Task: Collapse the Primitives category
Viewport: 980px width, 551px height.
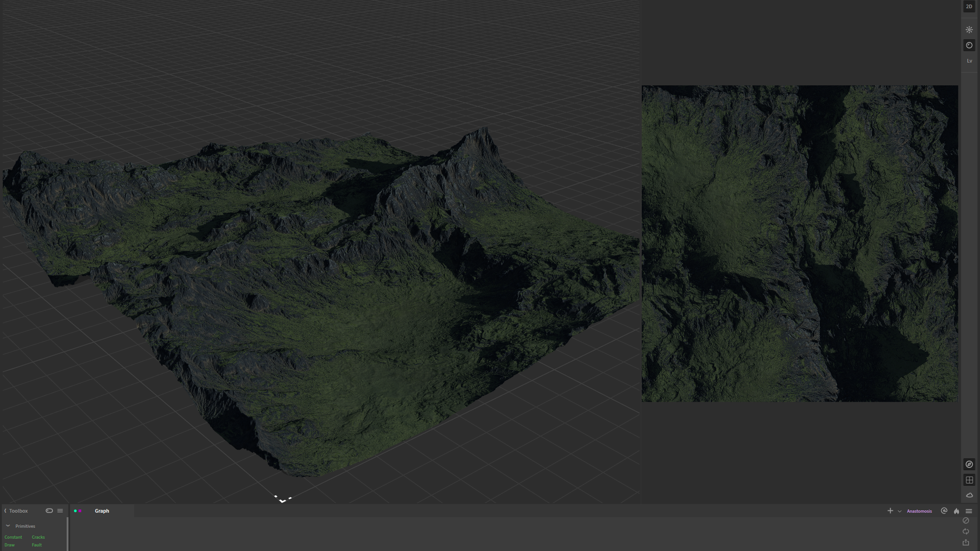Action: 8,526
